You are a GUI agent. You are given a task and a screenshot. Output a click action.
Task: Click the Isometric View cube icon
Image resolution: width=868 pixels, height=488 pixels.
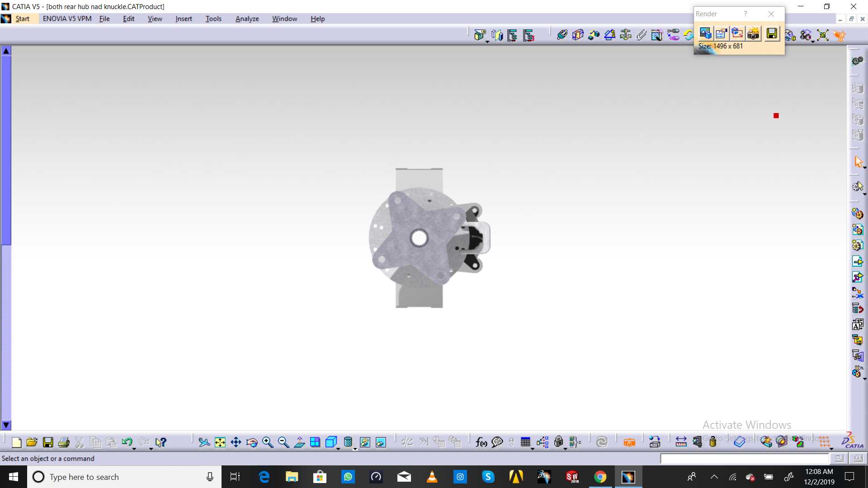point(331,442)
